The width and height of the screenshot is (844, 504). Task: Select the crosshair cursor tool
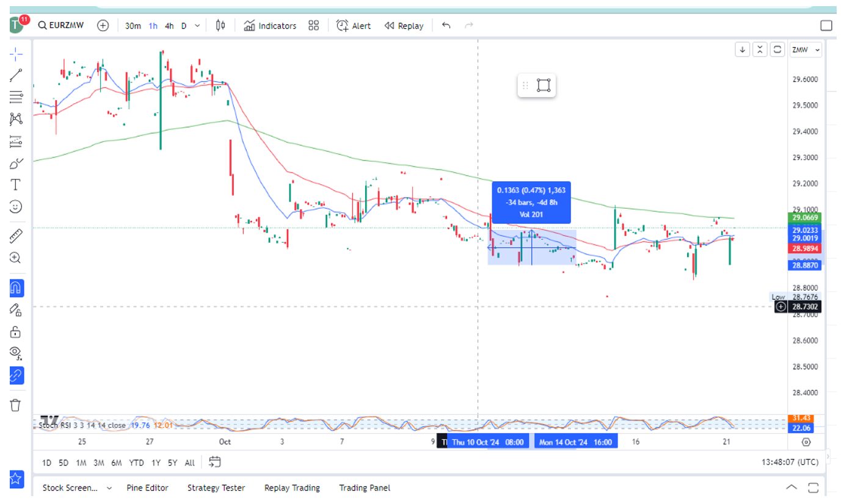(16, 53)
